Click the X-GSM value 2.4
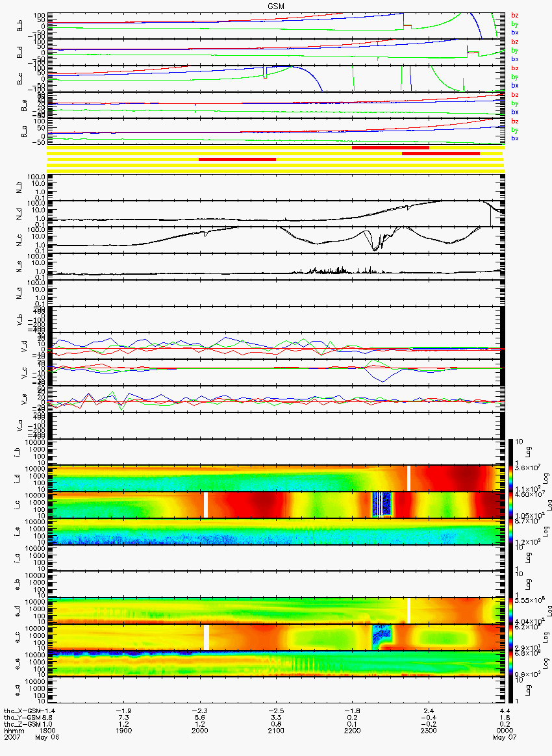Screen dimensions: 552x756 (429, 711)
